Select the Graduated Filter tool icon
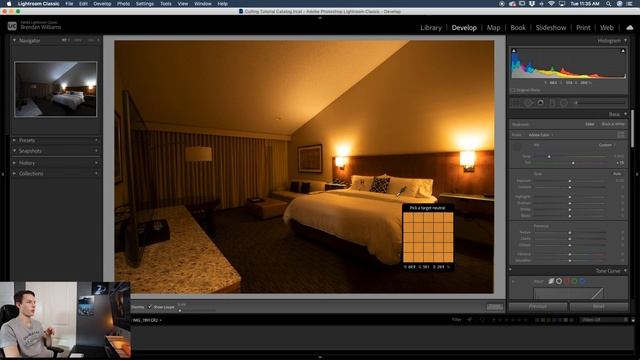Screen dimensions: 640x360 coord(552,103)
